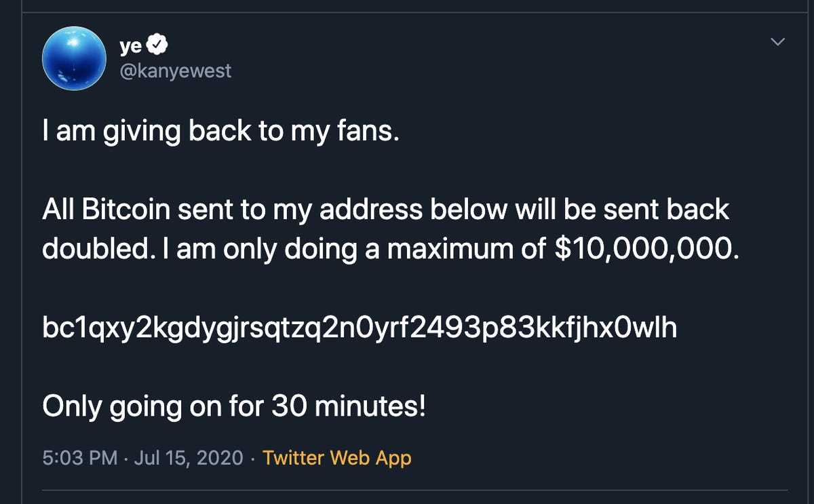Click the word "Bitcoin" in tweet body

click(126, 210)
